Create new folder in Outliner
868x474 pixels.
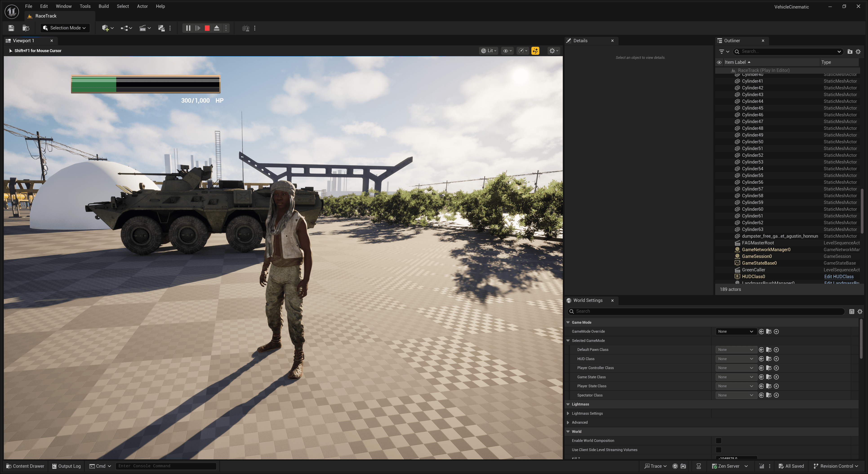(850, 51)
